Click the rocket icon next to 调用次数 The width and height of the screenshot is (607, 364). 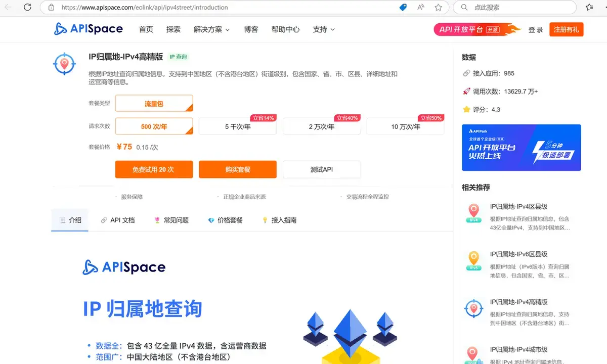point(466,91)
